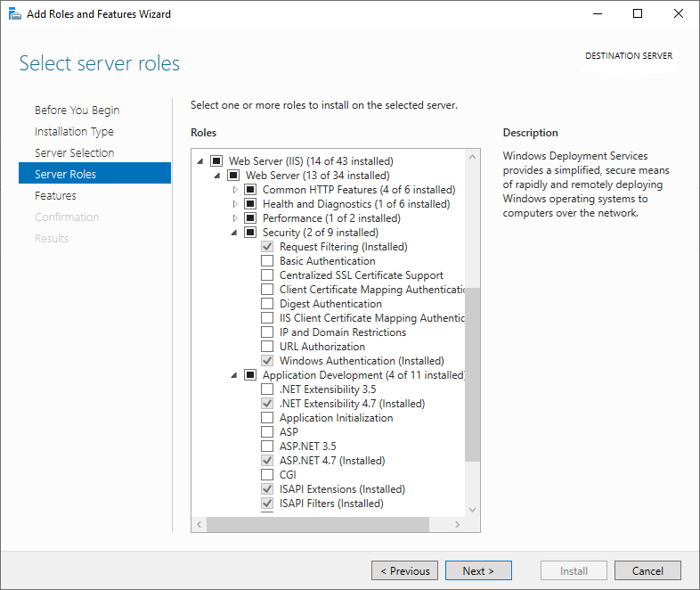Image resolution: width=700 pixels, height=590 pixels.
Task: Collapse the Security node
Action: (x=234, y=233)
